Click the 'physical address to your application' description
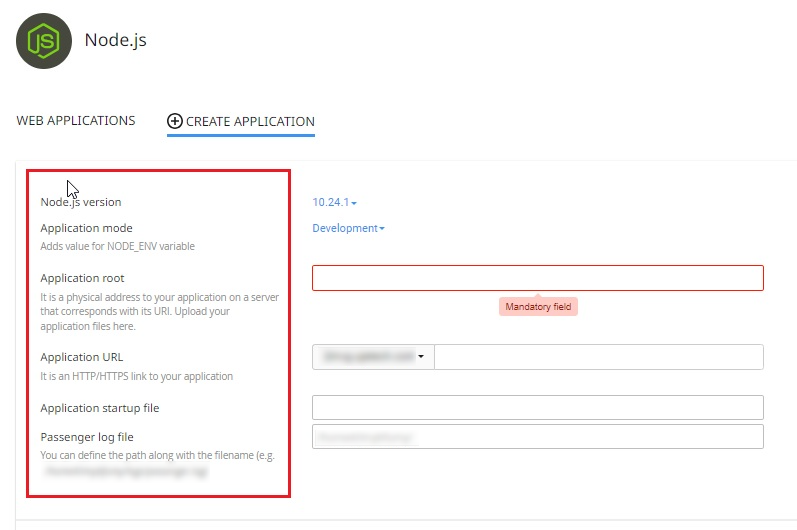The width and height of the screenshot is (797, 530). (x=160, y=311)
